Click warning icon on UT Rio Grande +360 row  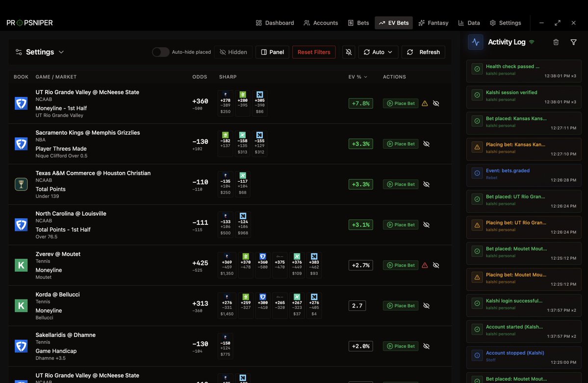point(425,103)
